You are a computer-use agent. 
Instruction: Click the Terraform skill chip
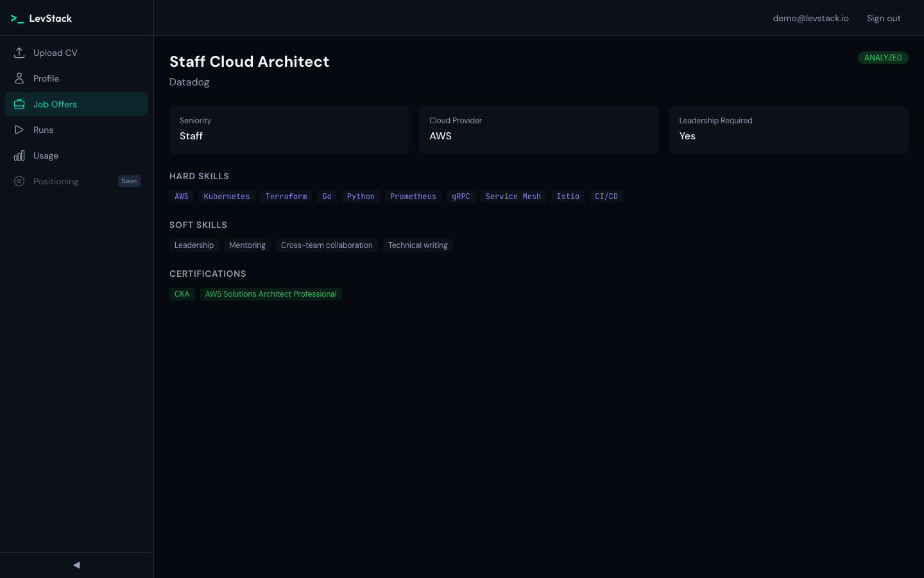286,197
